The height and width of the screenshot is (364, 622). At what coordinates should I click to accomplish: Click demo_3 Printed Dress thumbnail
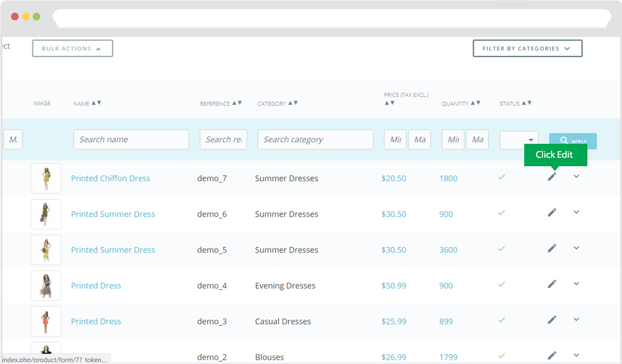tap(46, 321)
